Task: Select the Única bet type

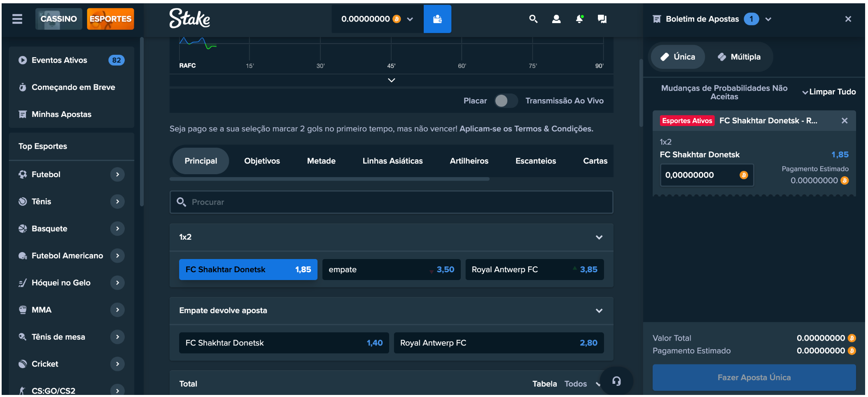Action: pos(678,57)
